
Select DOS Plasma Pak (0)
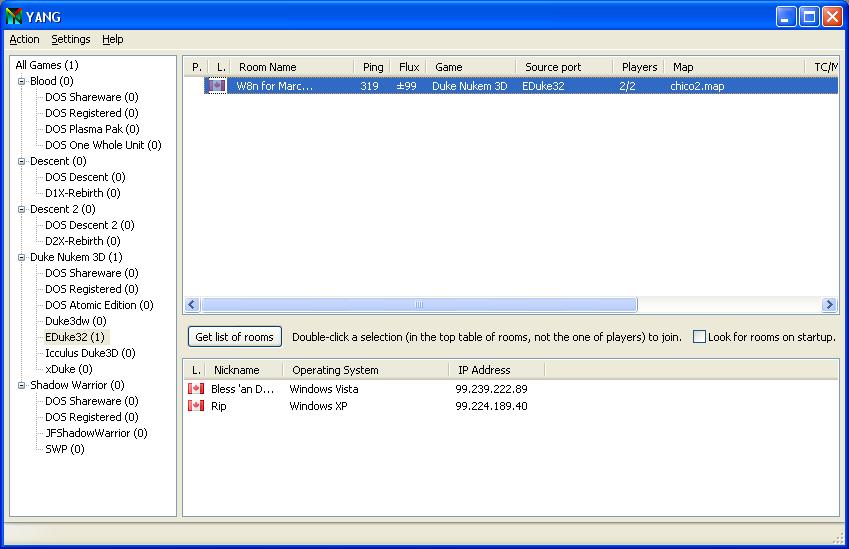[x=92, y=129]
